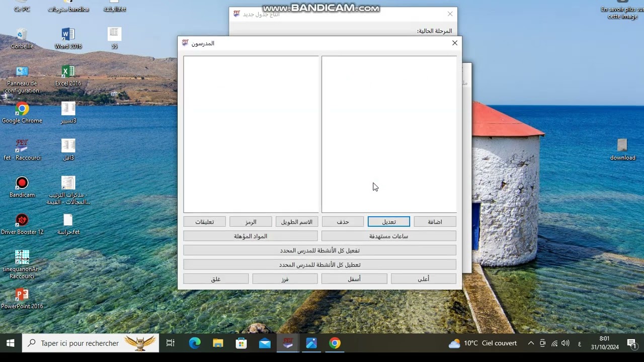Screen dimensions: 644x362
Task: Open the notification center icon
Action: coord(631,343)
